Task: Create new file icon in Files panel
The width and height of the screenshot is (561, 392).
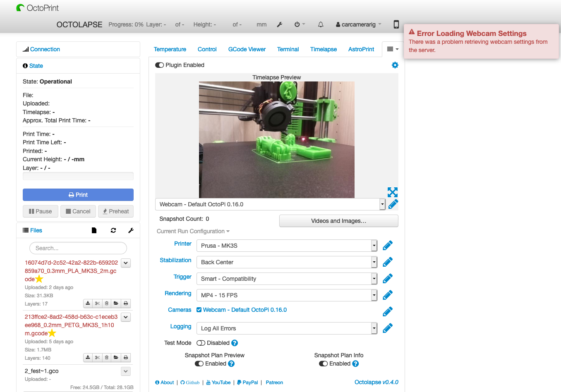Action: point(94,230)
